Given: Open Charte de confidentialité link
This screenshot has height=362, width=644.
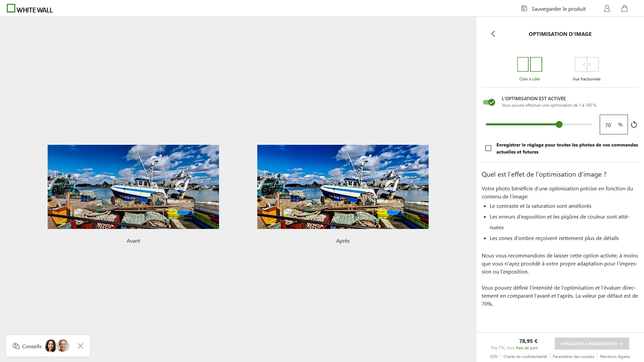Looking at the screenshot, I should click(525, 357).
